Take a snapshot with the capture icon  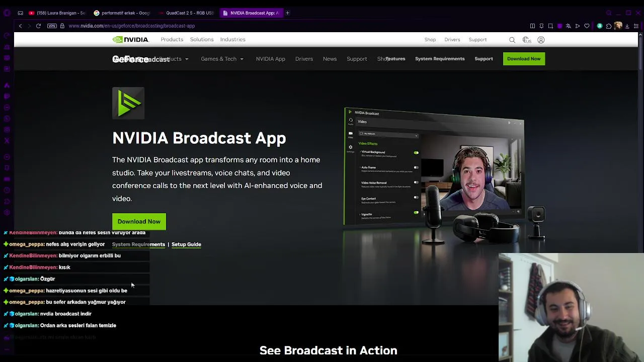click(550, 26)
